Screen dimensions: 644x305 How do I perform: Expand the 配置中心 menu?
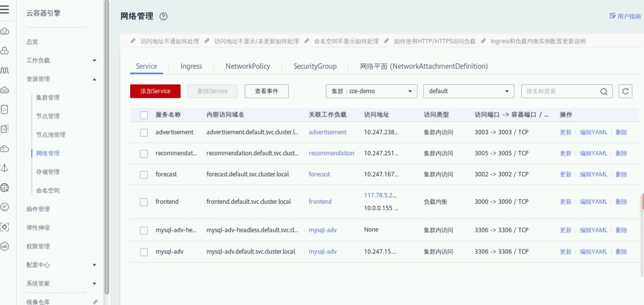(x=94, y=265)
